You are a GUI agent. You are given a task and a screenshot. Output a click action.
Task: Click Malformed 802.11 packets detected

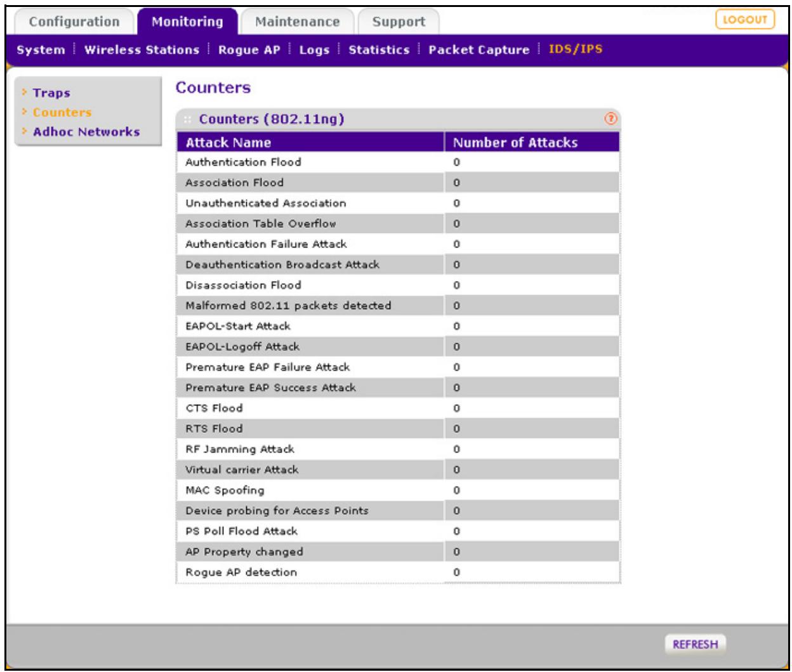pos(288,305)
